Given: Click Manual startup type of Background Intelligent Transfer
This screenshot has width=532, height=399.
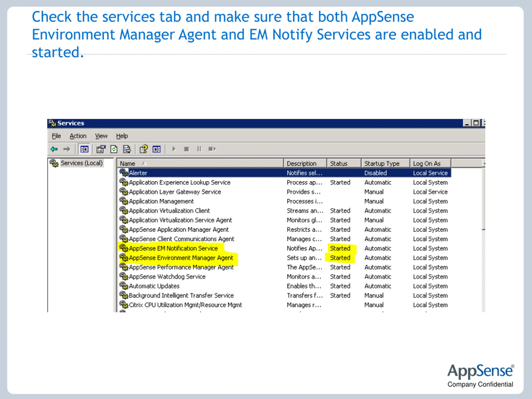Looking at the screenshot, I should [374, 295].
